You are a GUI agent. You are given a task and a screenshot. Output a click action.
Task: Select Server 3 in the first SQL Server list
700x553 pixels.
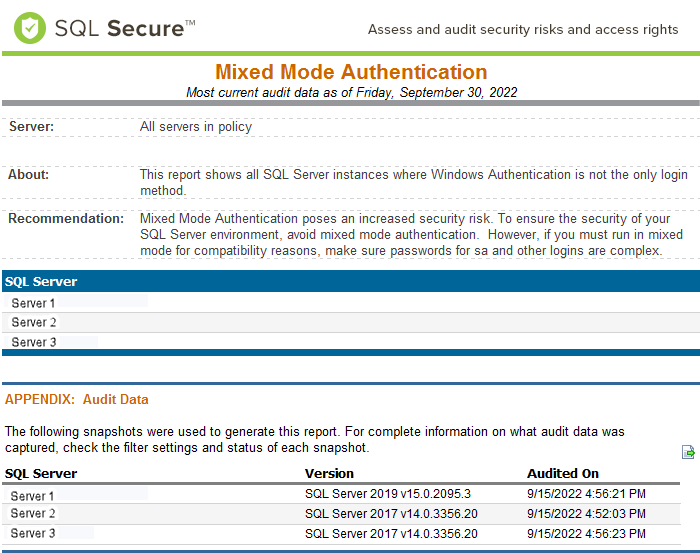point(33,342)
